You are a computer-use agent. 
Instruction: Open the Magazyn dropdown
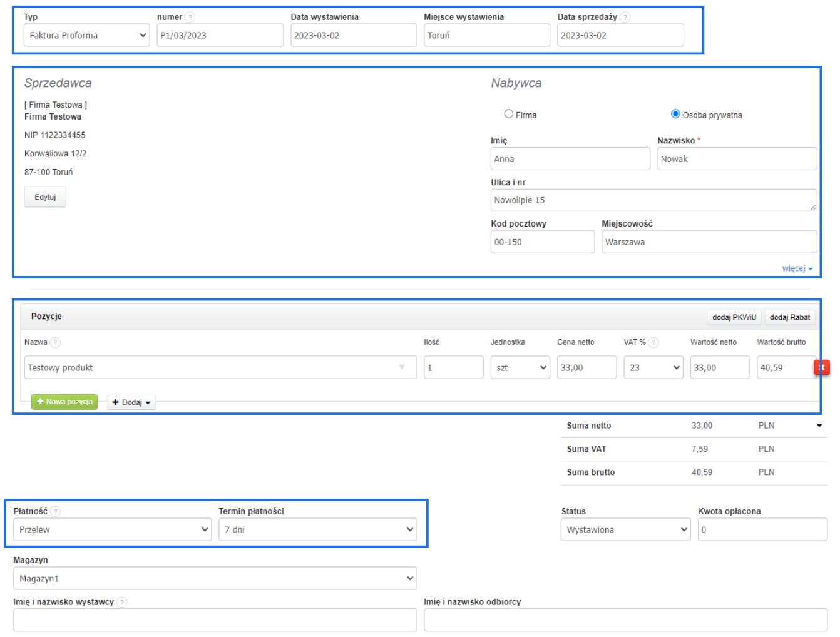215,579
